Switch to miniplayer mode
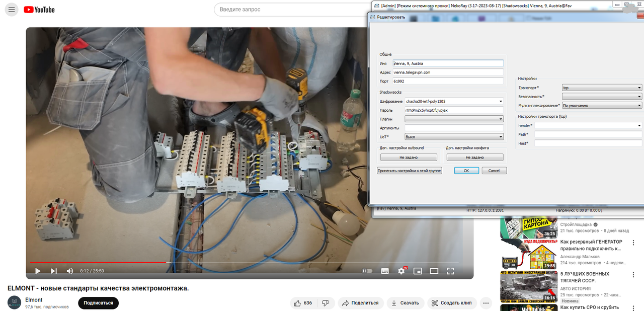The width and height of the screenshot is (644, 311). coord(418,271)
